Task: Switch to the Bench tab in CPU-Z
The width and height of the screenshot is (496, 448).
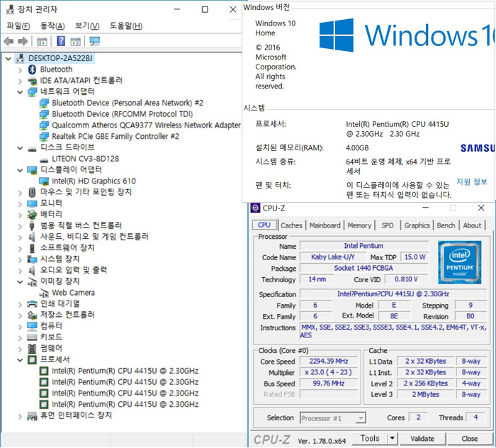Action: tap(446, 225)
